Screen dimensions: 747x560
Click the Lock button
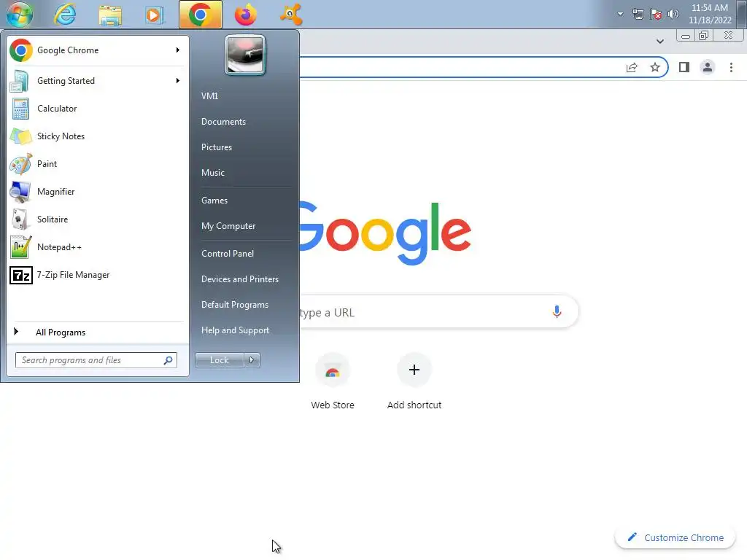click(x=219, y=360)
